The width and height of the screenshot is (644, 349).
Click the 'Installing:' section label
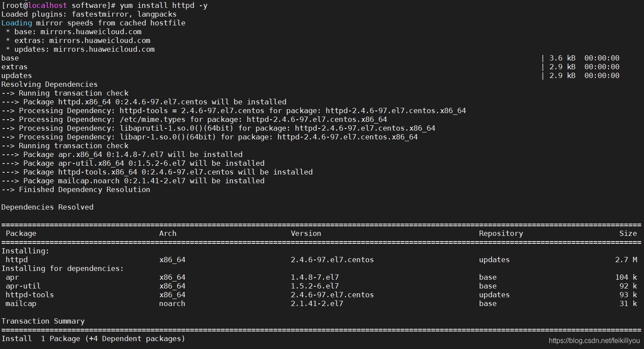pyautogui.click(x=25, y=251)
